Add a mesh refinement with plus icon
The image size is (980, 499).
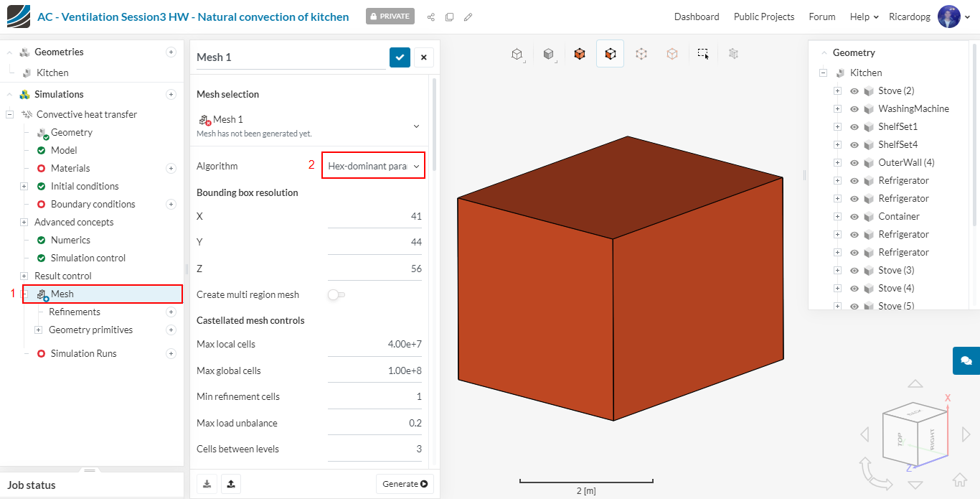point(171,312)
